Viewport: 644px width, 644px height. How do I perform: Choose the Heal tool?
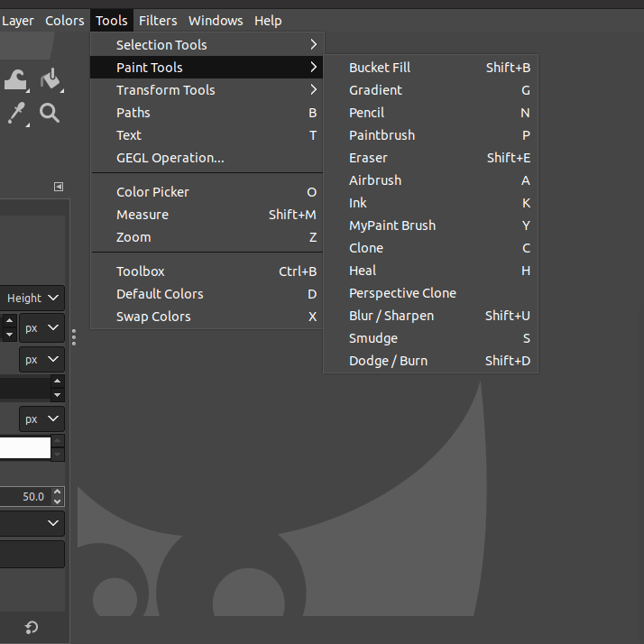coord(431,271)
